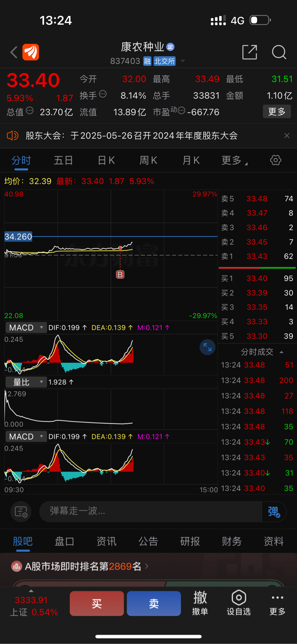Focus the 弹幕走一波 comment input
The image size is (297, 644).
point(151,511)
